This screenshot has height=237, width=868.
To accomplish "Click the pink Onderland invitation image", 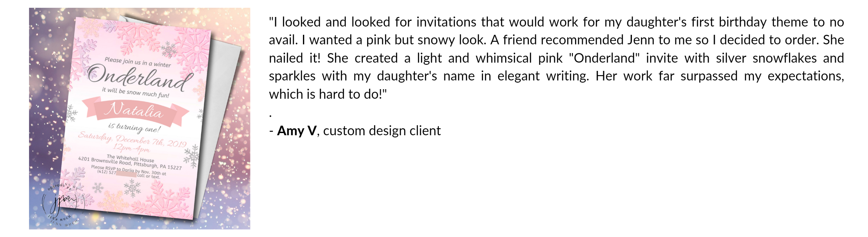I will coord(139,118).
